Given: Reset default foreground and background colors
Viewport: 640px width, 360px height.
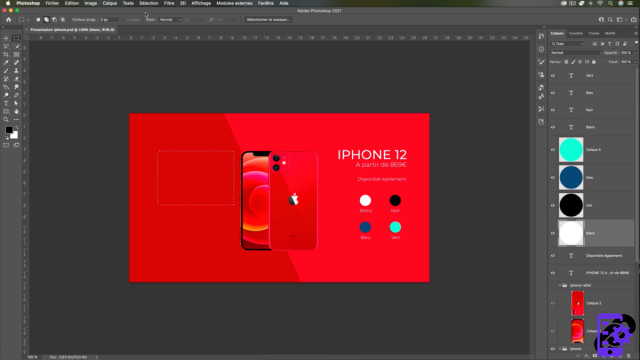Looking at the screenshot, I should [7, 138].
